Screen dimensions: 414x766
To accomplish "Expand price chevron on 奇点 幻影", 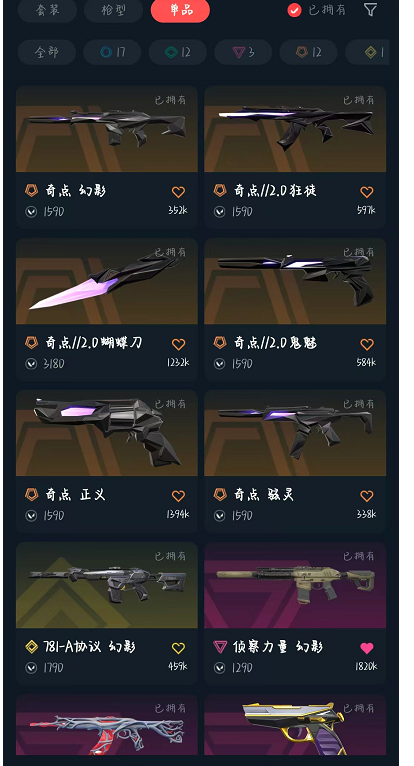I will (31, 212).
